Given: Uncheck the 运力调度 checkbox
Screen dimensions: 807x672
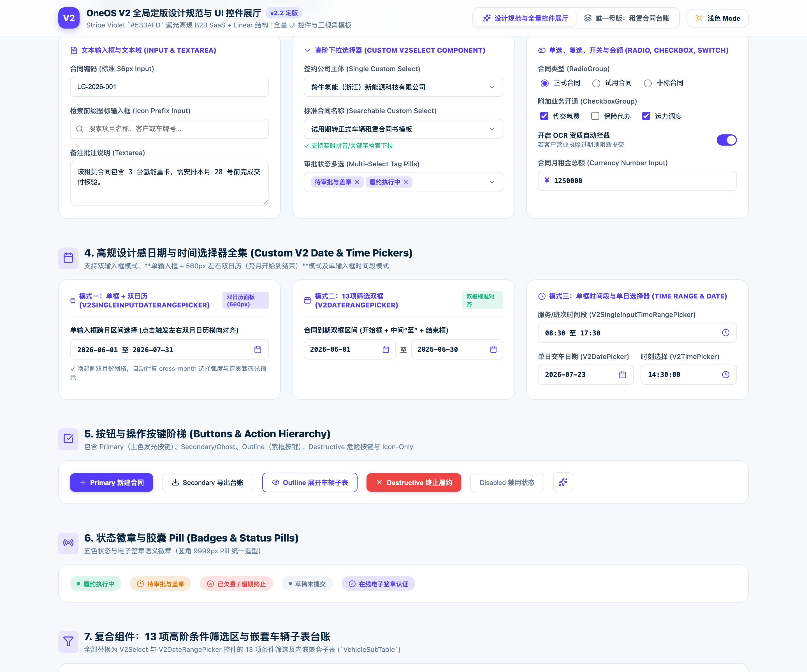Looking at the screenshot, I should click(646, 116).
